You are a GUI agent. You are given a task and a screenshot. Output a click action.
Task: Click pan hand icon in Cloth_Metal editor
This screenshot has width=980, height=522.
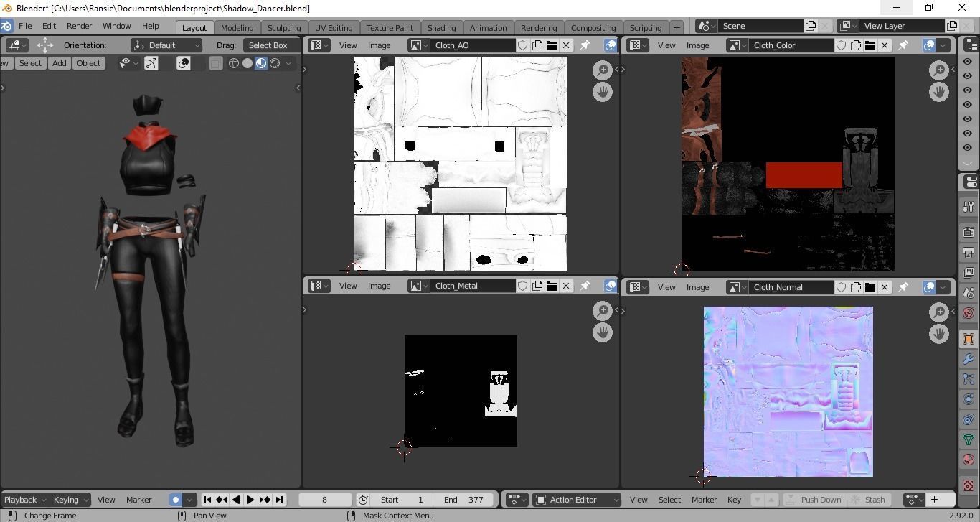[603, 332]
